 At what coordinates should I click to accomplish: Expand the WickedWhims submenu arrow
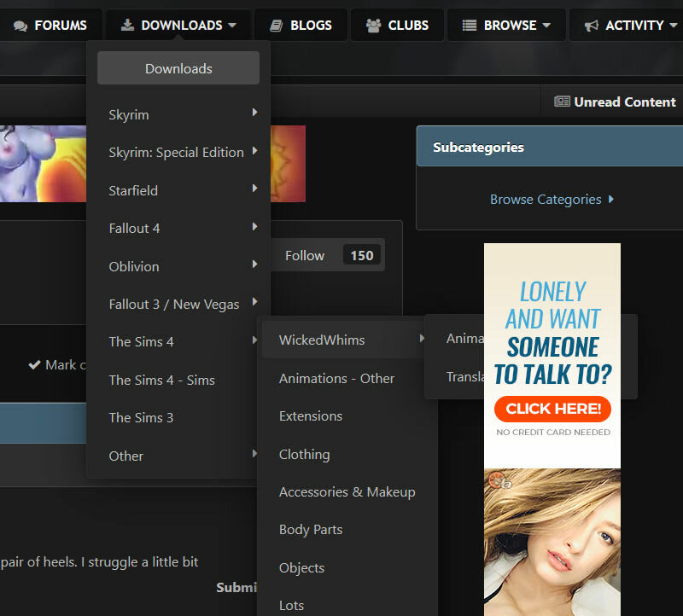click(422, 338)
